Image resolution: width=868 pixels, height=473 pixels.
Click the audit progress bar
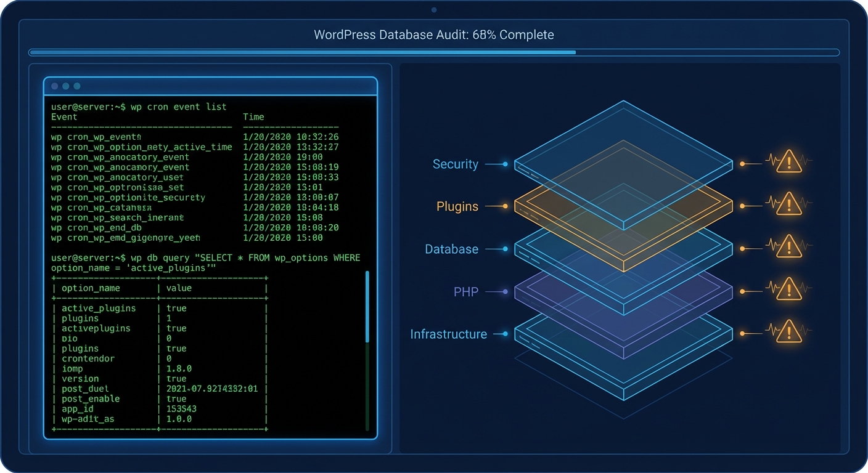(433, 52)
